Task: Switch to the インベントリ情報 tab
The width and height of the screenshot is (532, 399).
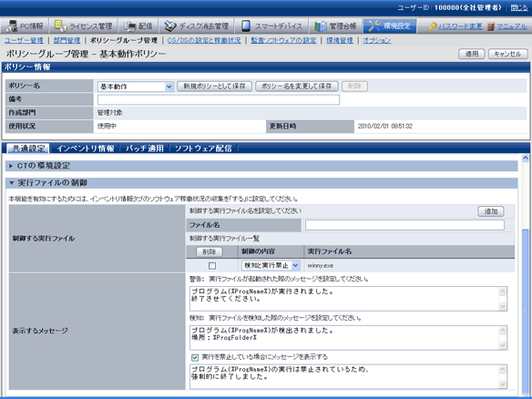Action: point(85,148)
